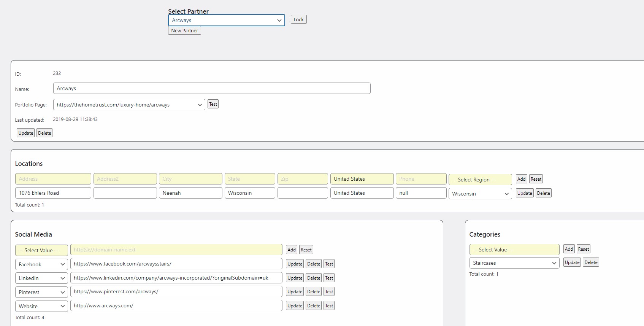Click the new location Address field

tap(53, 179)
